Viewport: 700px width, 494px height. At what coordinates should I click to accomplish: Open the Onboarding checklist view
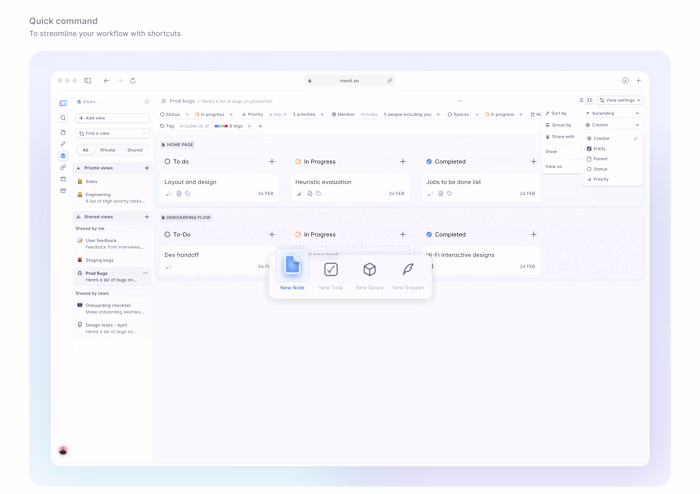[x=112, y=309]
